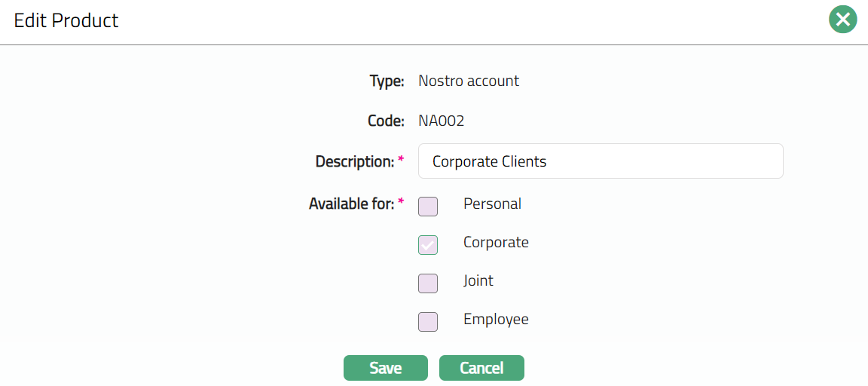
Task: Click the Corporate option label
Action: tap(496, 243)
